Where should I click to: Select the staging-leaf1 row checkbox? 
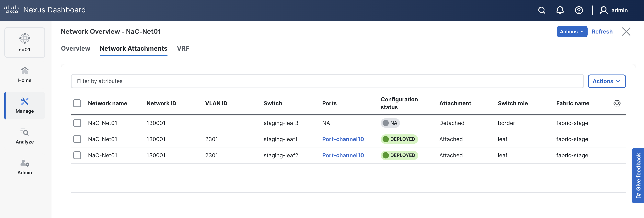pos(77,139)
